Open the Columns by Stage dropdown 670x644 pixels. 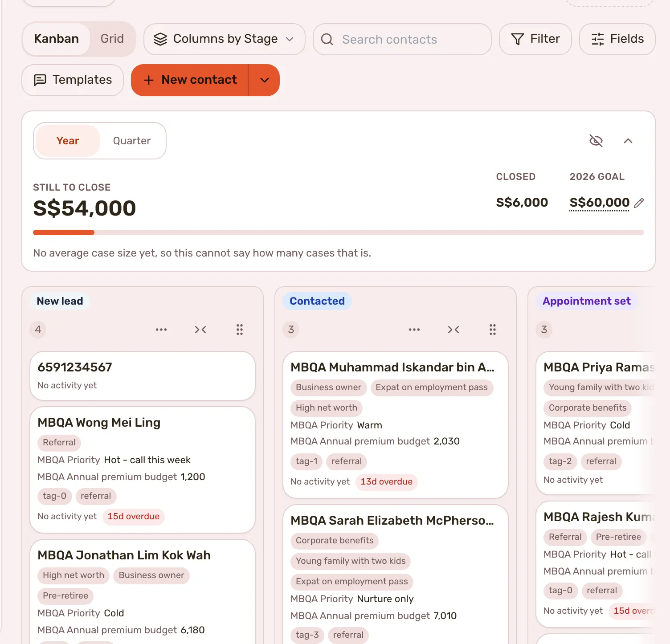(225, 39)
